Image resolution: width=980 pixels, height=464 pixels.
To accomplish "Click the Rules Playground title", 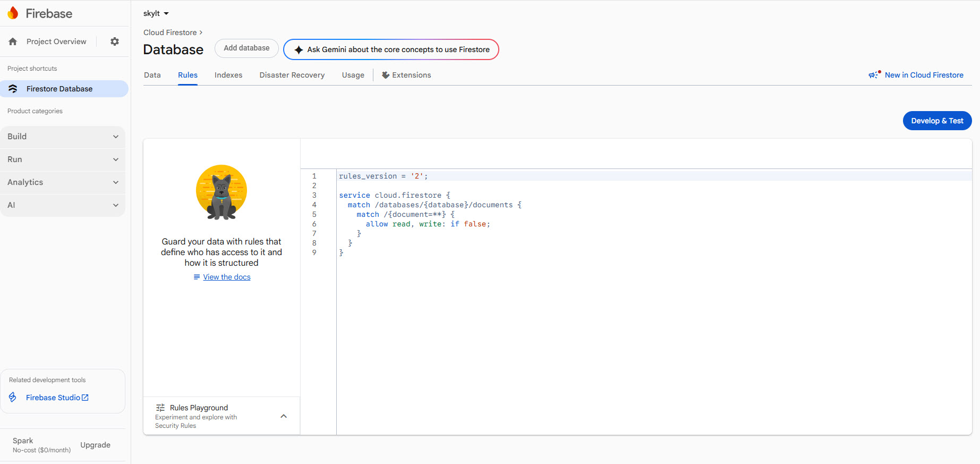I will [x=199, y=408].
